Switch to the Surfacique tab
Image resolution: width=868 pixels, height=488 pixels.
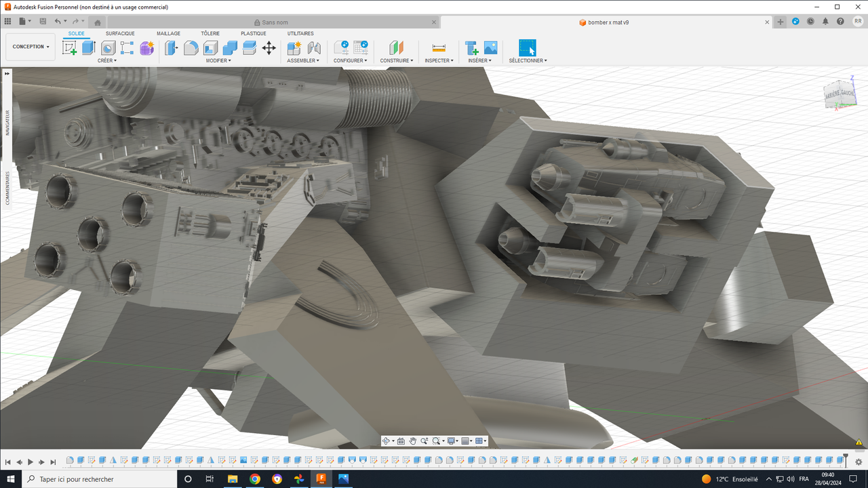pos(120,33)
